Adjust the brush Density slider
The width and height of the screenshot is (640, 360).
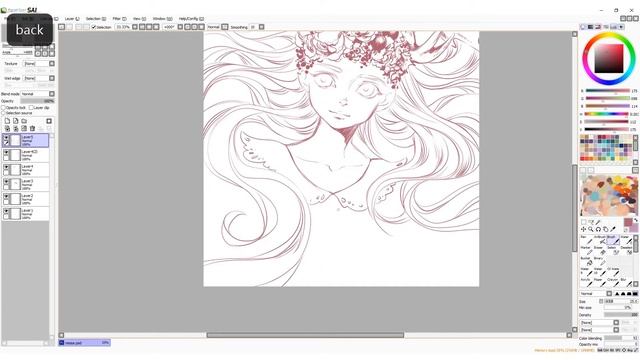click(620, 315)
